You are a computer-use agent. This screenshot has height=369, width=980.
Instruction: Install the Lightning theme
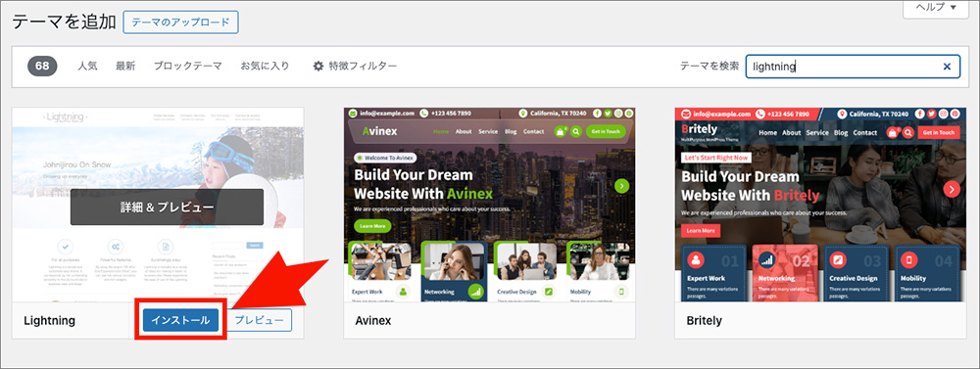[180, 320]
